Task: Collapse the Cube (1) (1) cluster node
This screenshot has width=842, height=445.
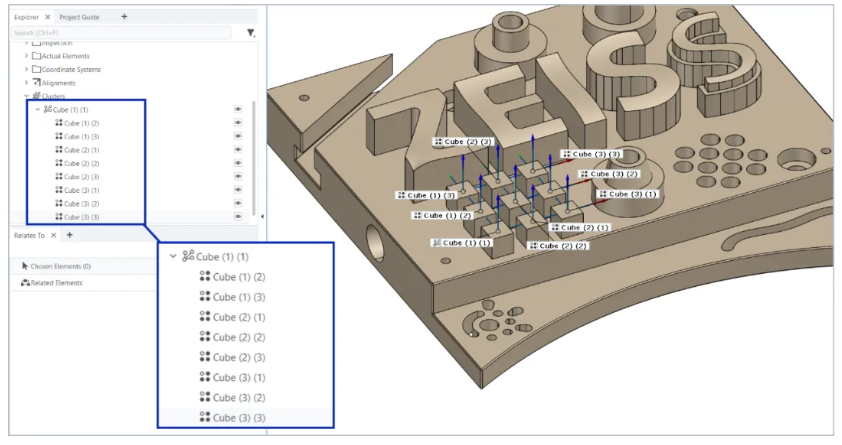Action: (38, 110)
